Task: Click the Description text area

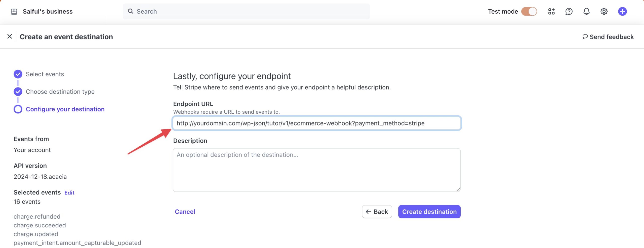Action: 317,170
